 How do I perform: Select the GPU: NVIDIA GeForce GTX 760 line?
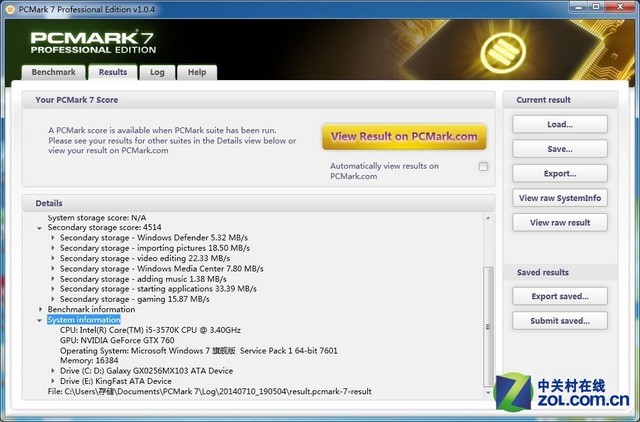click(x=117, y=340)
